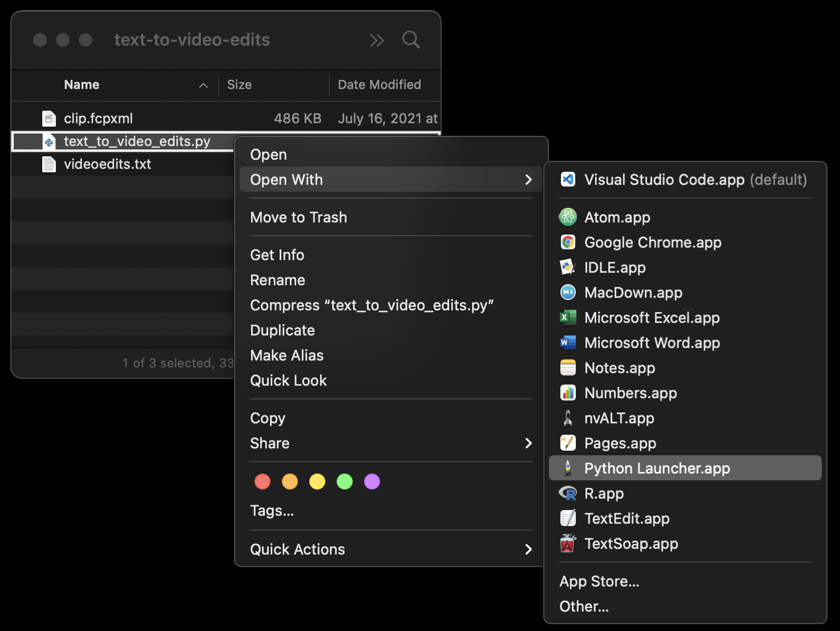Click the IDLE Python icon
Image resolution: width=840 pixels, height=631 pixels.
568,267
